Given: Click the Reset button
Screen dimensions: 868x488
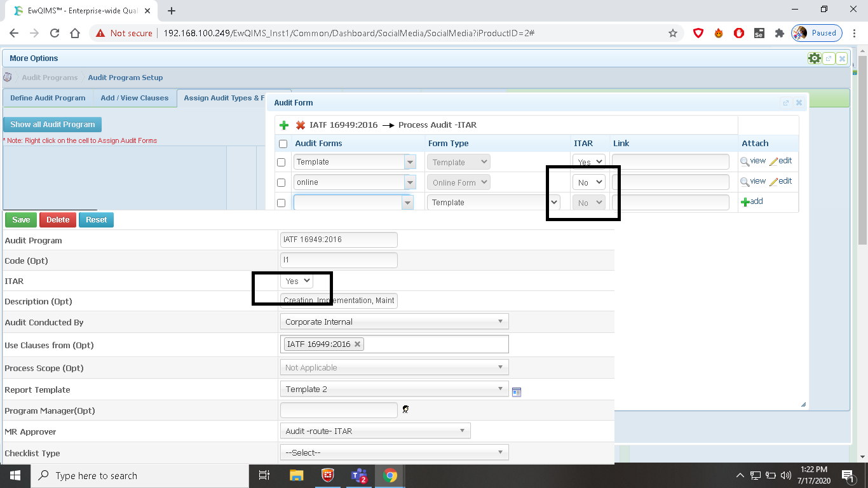Looking at the screenshot, I should (x=97, y=220).
